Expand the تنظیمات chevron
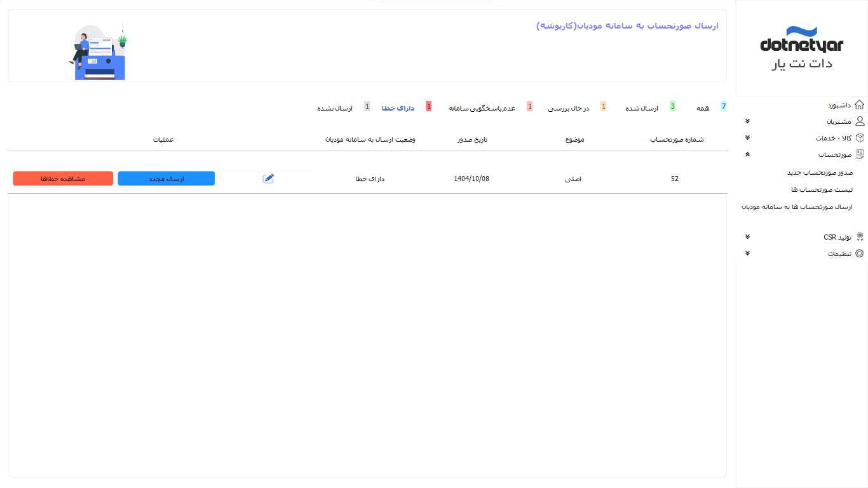Screen dimensions: 868x488 747,254
